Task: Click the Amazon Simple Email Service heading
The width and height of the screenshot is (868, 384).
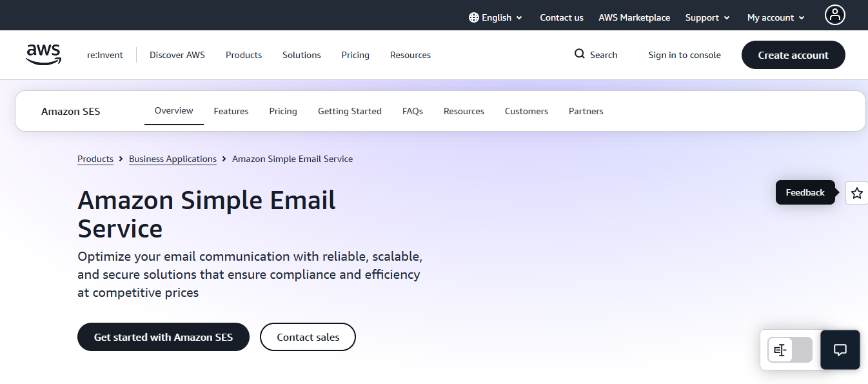Action: point(206,214)
